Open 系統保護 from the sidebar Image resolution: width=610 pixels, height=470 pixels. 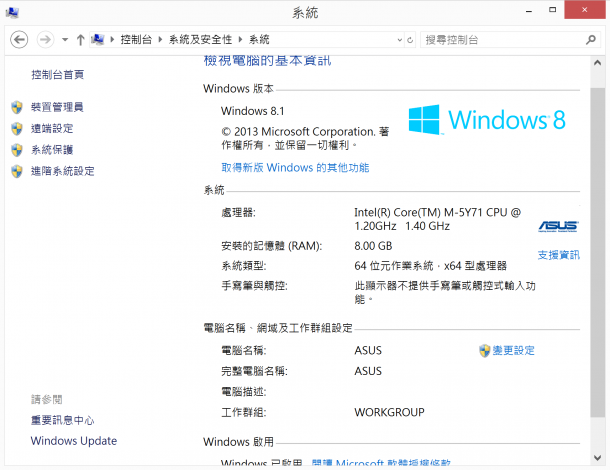52,150
